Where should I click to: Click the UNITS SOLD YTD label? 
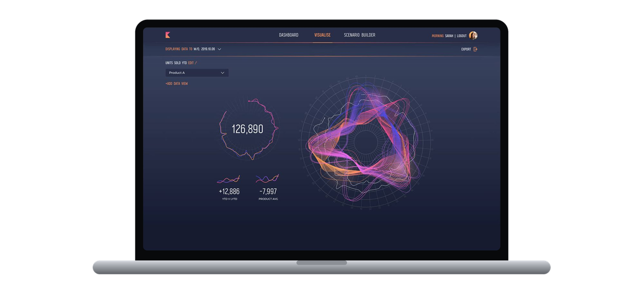click(x=176, y=63)
